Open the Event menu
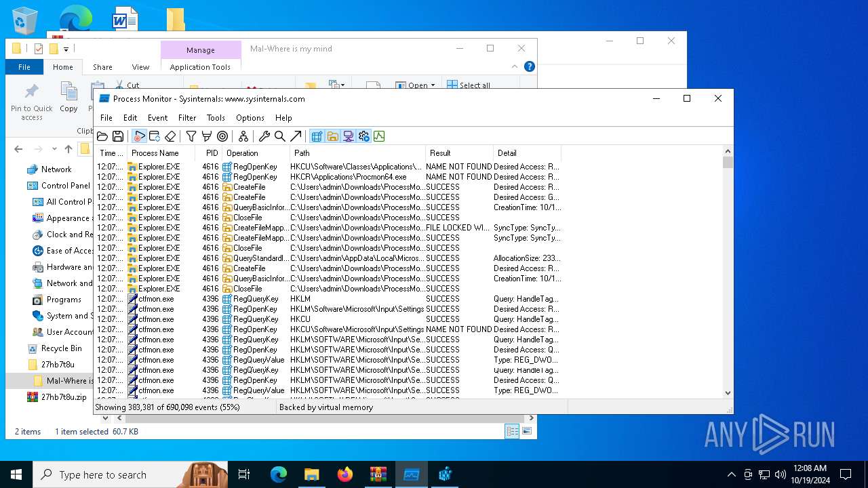Image resolution: width=868 pixels, height=488 pixels. pyautogui.click(x=157, y=118)
